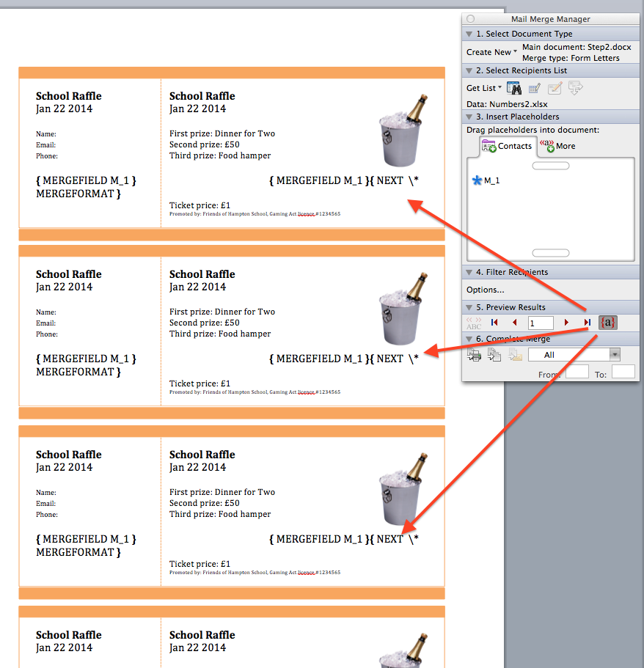
Task: Click the blue asterisk icon beside M_1
Action: (x=477, y=180)
